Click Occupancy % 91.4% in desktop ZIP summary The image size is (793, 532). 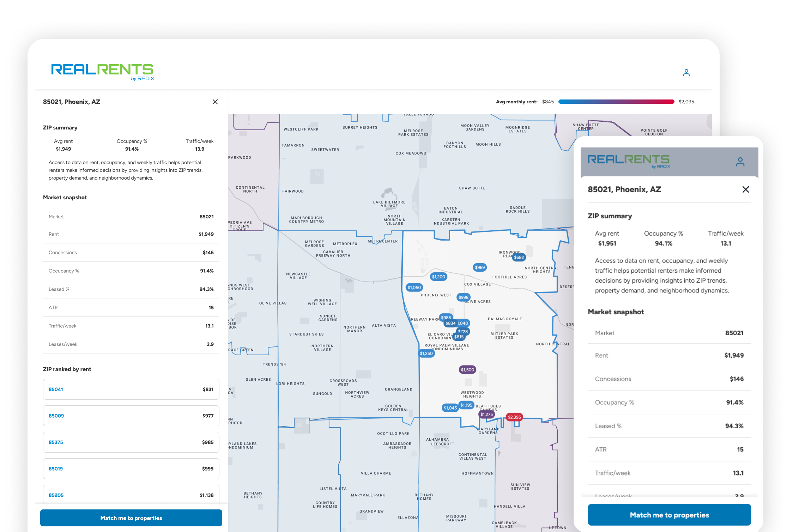click(132, 145)
